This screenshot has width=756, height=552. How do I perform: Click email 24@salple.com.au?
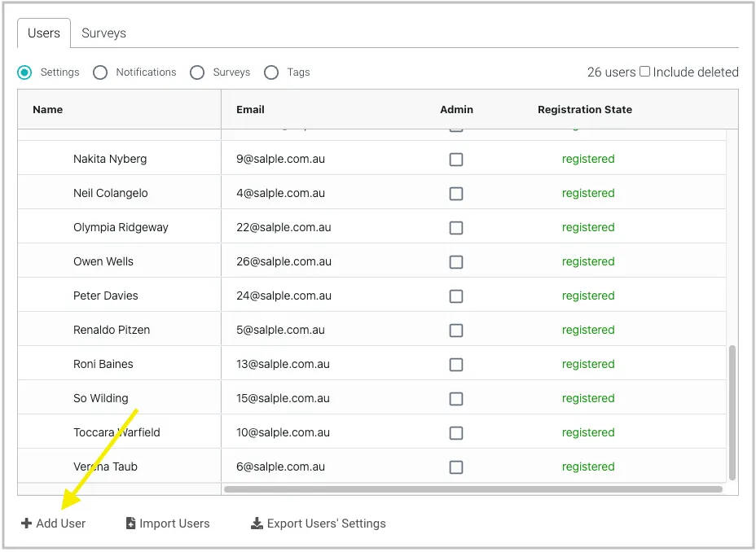pos(283,296)
